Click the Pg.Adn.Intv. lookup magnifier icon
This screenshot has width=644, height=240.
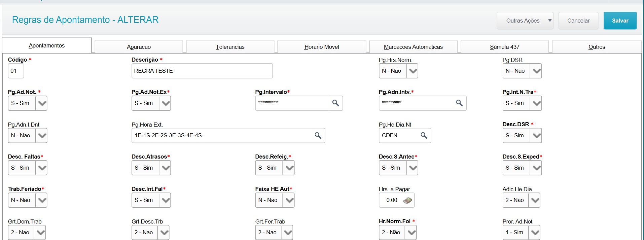[x=459, y=103]
